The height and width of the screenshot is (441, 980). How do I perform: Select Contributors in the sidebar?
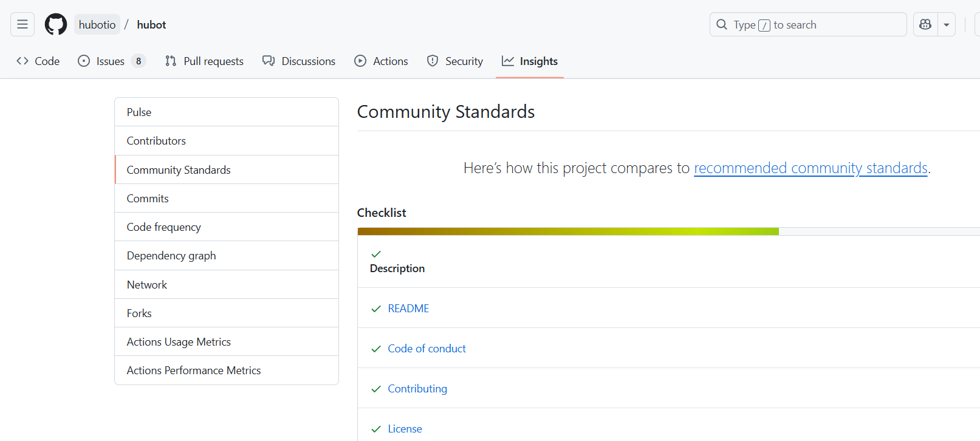(227, 141)
